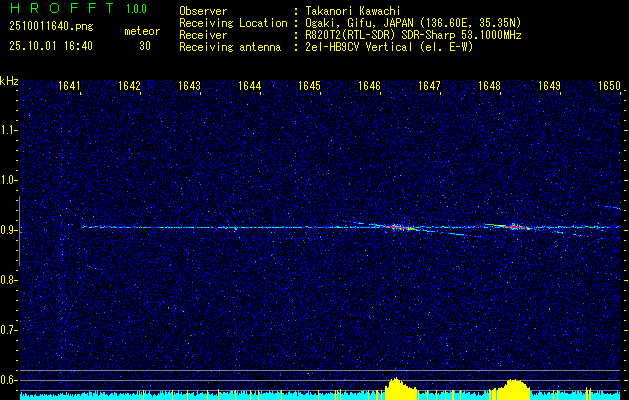Click the Observer name Takanori Kawachi
The width and height of the screenshot is (629, 400).
(x=353, y=11)
